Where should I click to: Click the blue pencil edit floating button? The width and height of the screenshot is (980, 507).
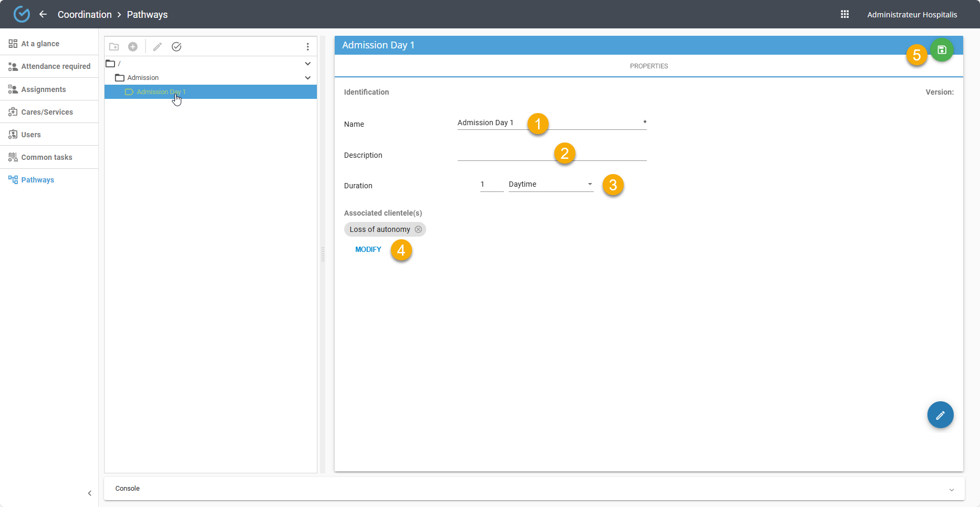click(x=940, y=415)
